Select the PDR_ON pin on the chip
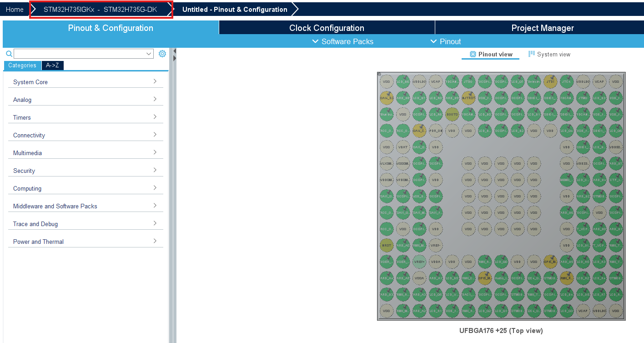 436,131
